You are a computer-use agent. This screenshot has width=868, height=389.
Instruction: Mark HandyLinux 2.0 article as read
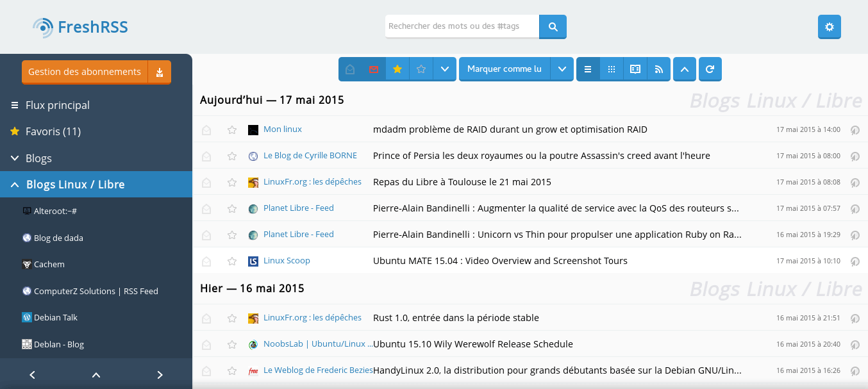[206, 371]
